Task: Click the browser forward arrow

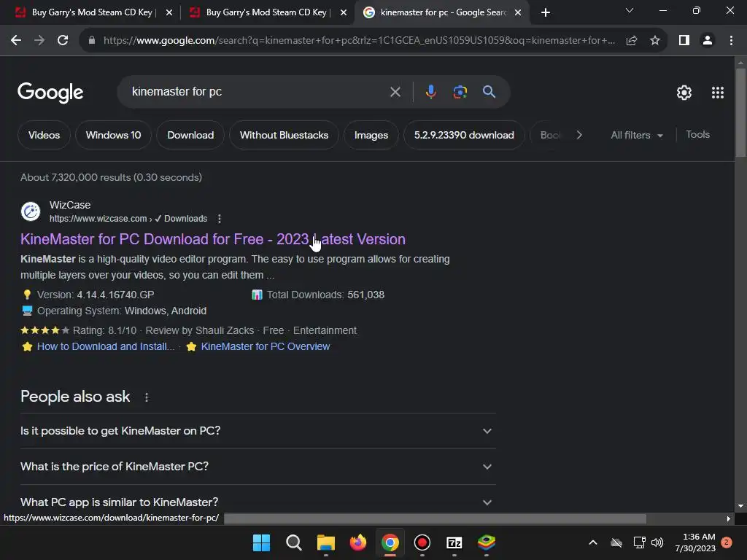Action: tap(39, 41)
